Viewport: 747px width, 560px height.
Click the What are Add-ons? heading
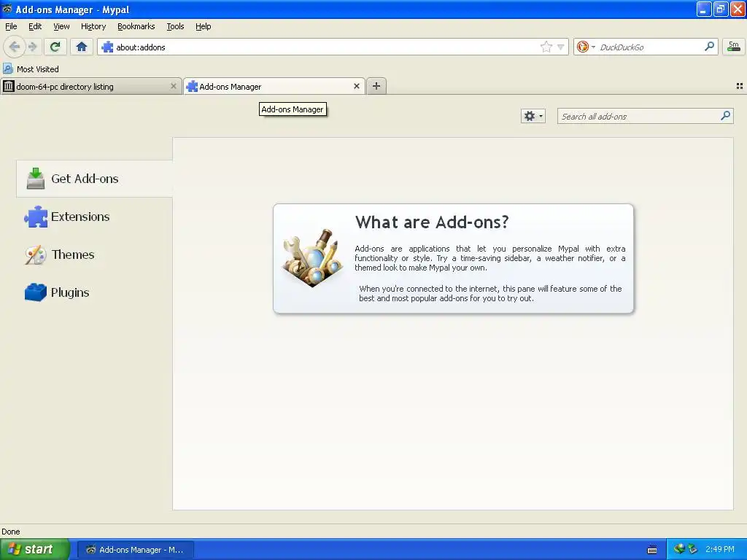(x=432, y=222)
